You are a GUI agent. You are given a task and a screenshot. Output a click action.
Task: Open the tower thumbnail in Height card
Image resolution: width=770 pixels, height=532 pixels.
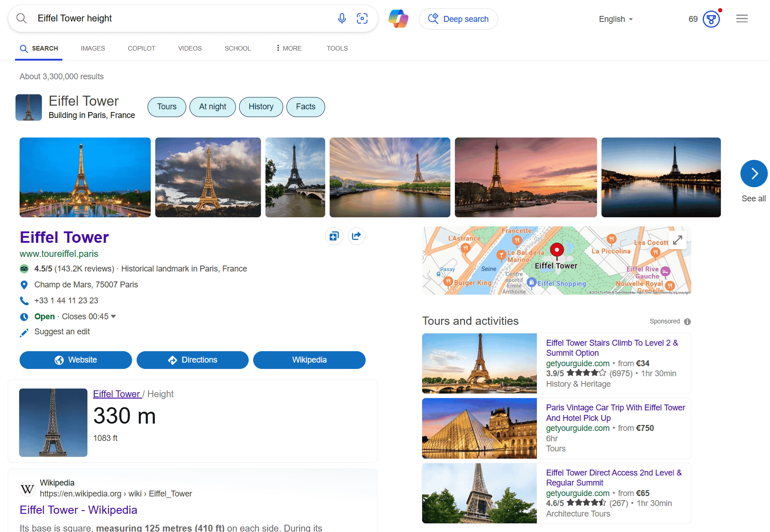pos(53,423)
